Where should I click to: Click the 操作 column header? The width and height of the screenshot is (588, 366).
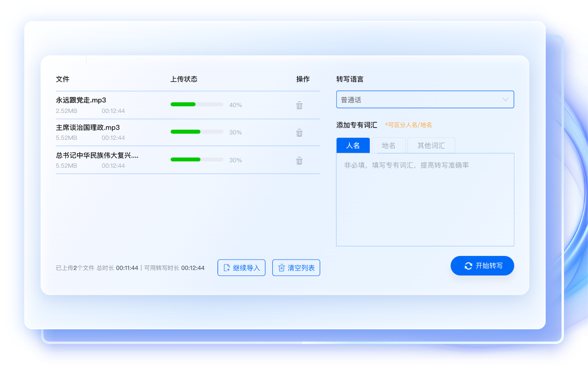coord(303,79)
